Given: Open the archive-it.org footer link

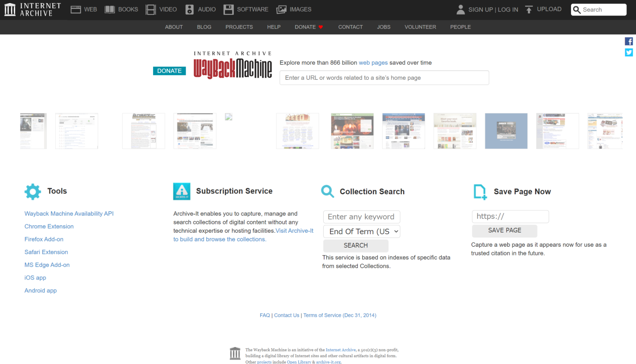Looking at the screenshot, I should pos(328,362).
